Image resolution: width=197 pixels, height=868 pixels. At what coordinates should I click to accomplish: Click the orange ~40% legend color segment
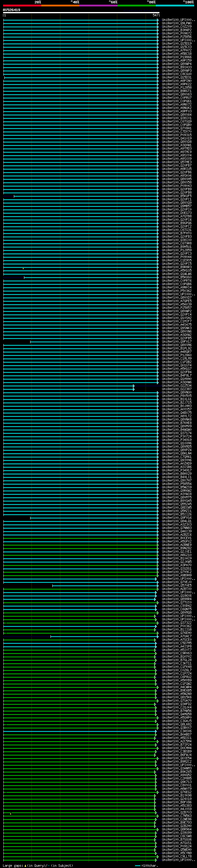(x=60, y=6)
